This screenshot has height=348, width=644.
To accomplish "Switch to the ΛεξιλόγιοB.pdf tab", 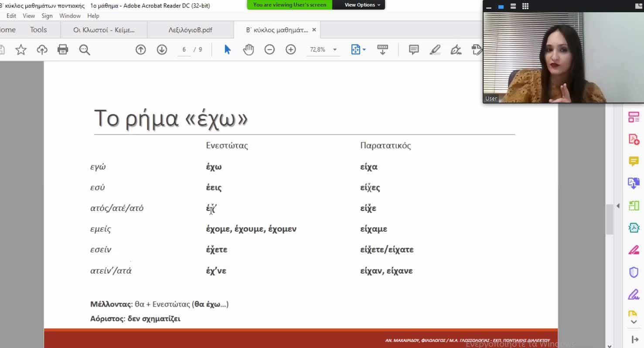I will [190, 30].
